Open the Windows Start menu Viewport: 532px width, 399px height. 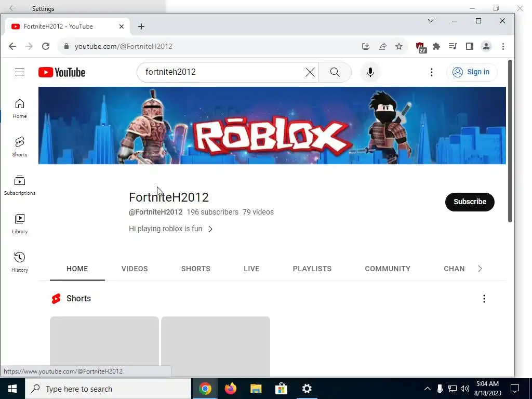point(12,389)
